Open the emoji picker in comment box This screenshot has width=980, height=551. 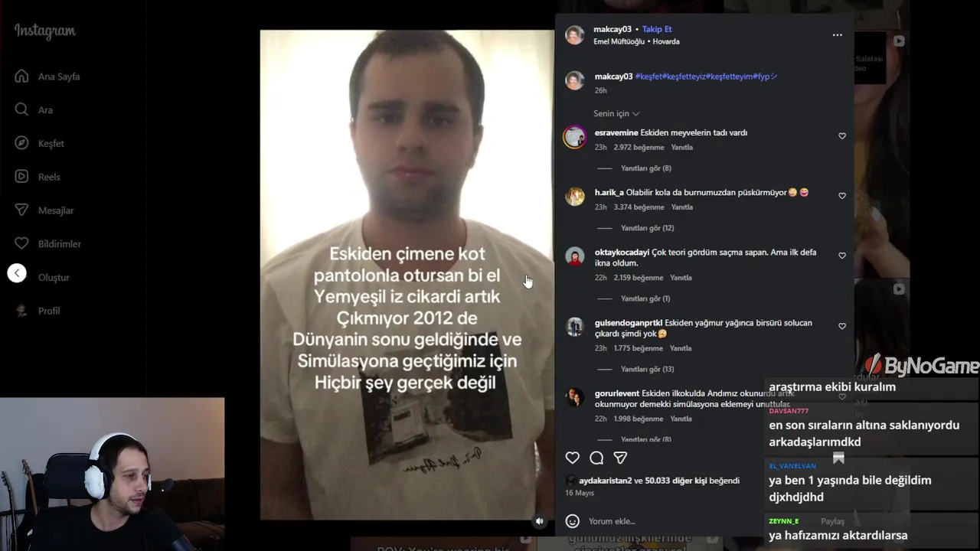(x=572, y=521)
